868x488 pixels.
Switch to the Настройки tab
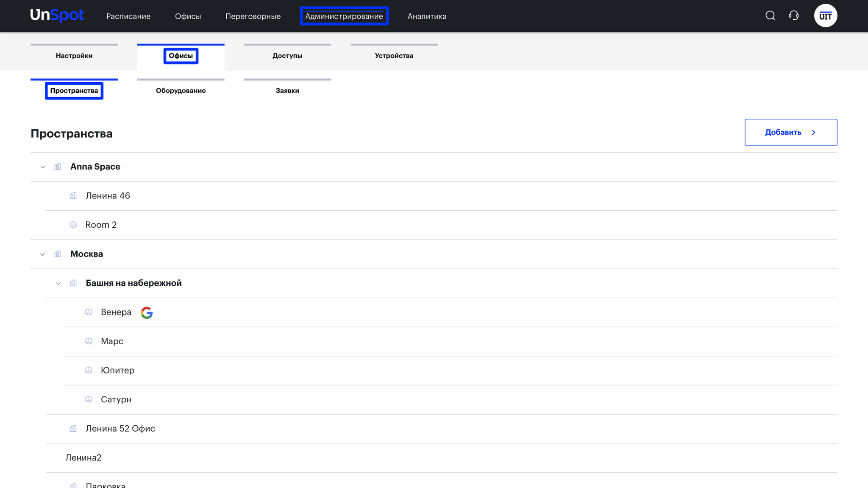click(74, 56)
